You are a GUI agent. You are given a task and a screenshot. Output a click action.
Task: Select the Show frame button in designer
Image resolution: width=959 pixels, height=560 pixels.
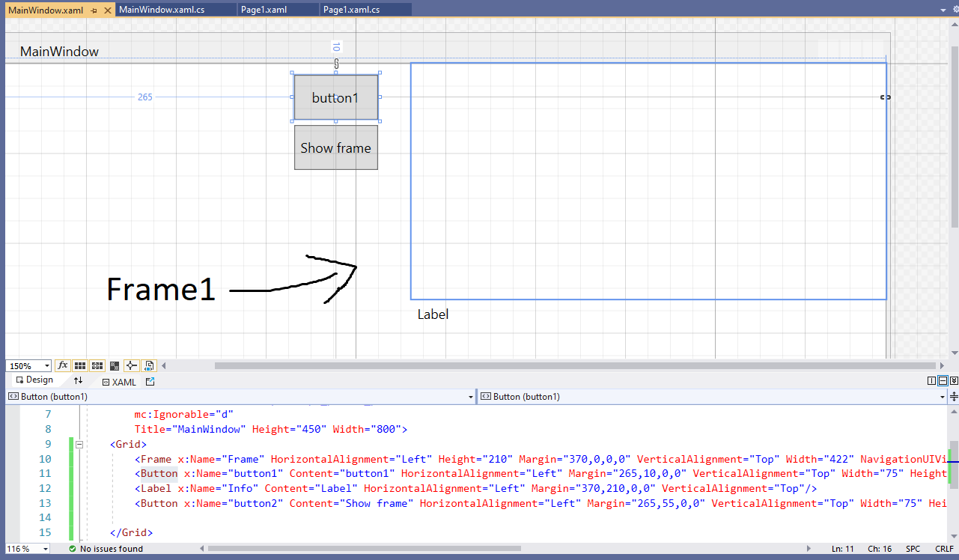(335, 147)
